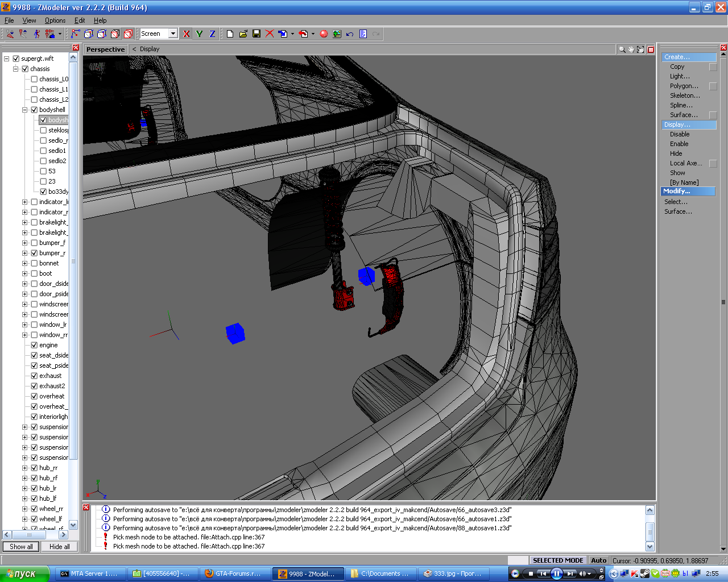Click the new blank document icon
The height and width of the screenshot is (582, 728).
click(230, 34)
